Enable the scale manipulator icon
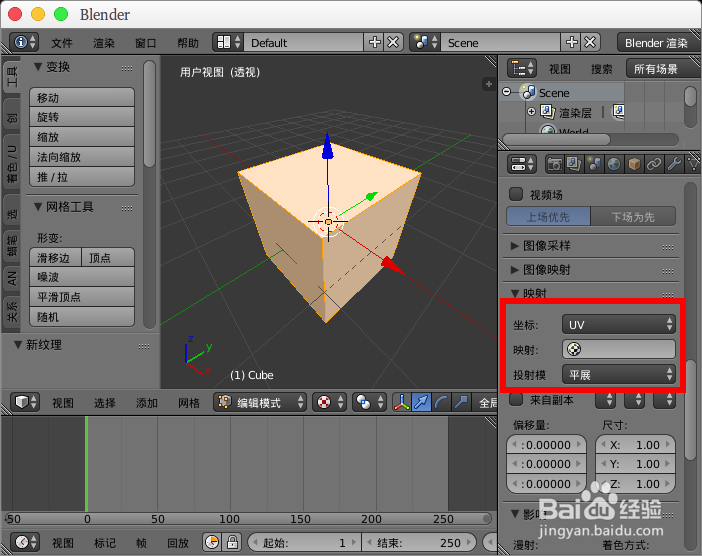Viewport: 702px width, 556px height. 460,402
